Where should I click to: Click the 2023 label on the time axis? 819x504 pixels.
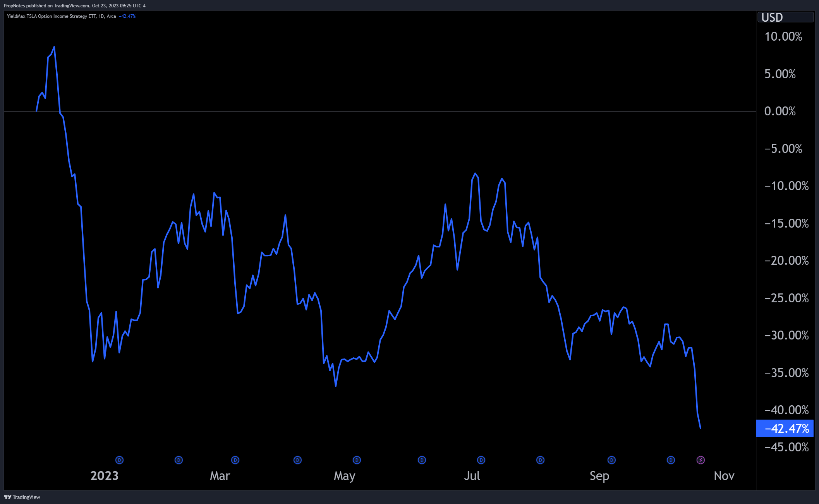104,476
